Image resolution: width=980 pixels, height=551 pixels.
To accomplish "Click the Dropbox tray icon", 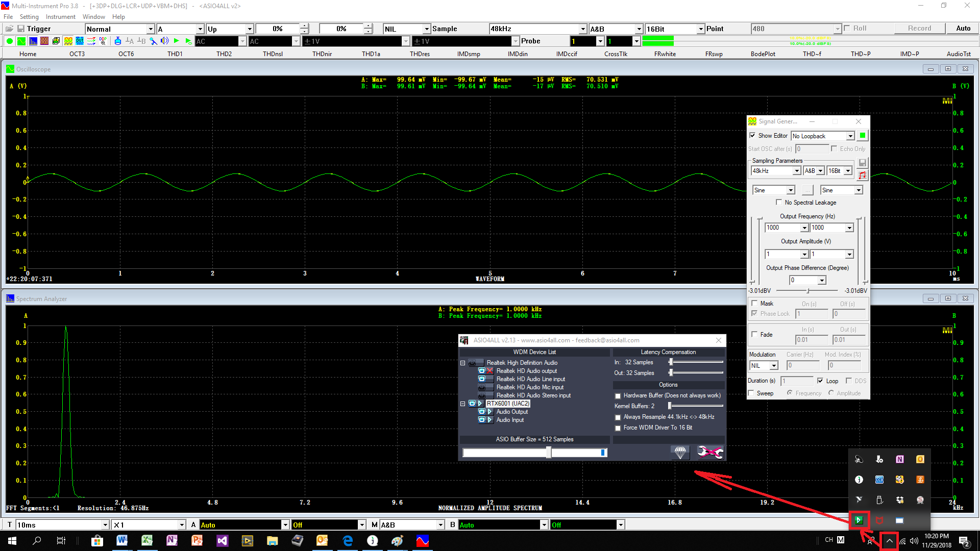I will [900, 500].
